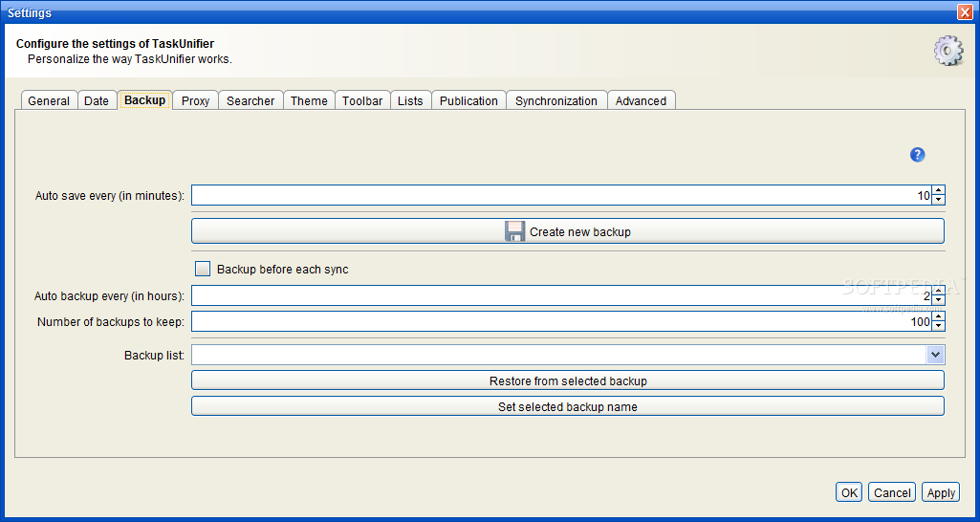The height and width of the screenshot is (522, 980).
Task: Open the Proxy tab
Action: point(196,100)
